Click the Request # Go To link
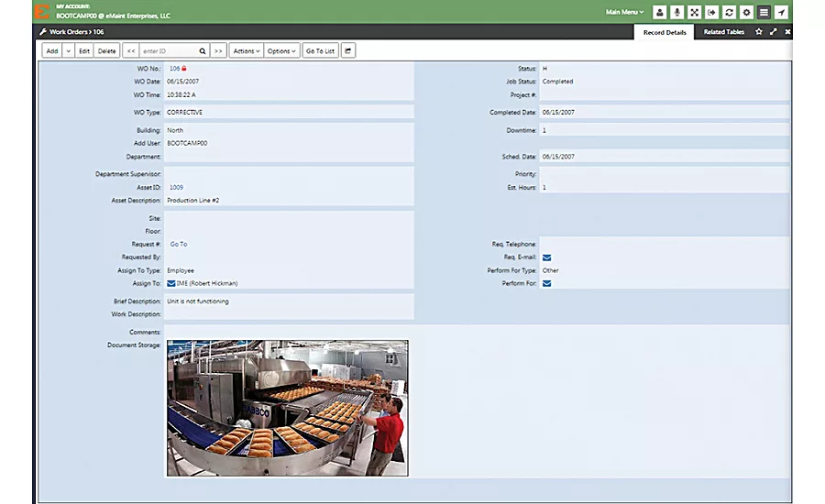The height and width of the screenshot is (504, 825). (179, 244)
